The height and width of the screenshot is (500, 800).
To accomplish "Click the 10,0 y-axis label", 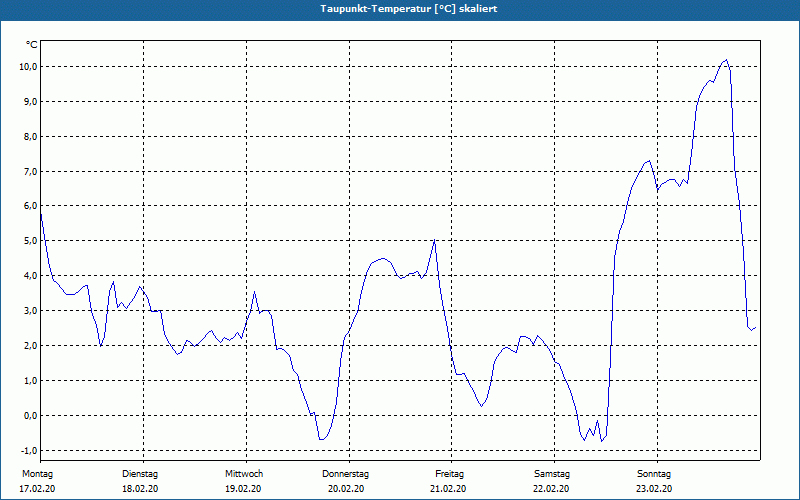I will click(x=28, y=67).
